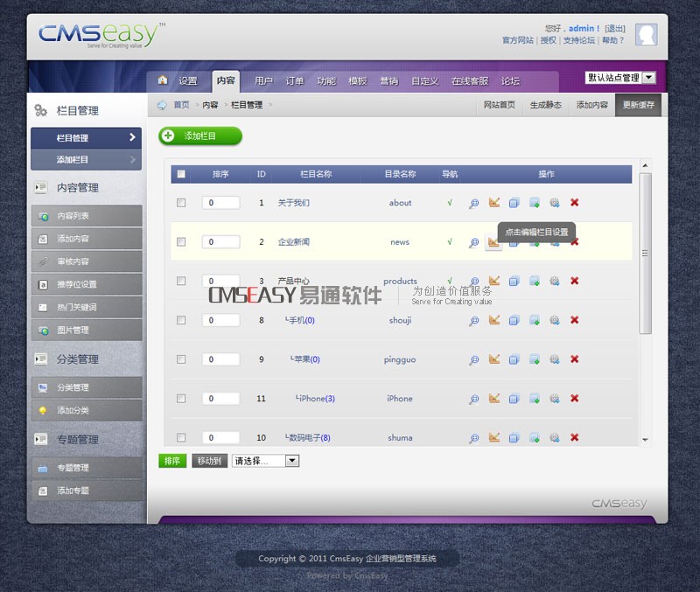Click the add content icon for iPhone row
Screen dimensions: 700x592
coord(534,399)
